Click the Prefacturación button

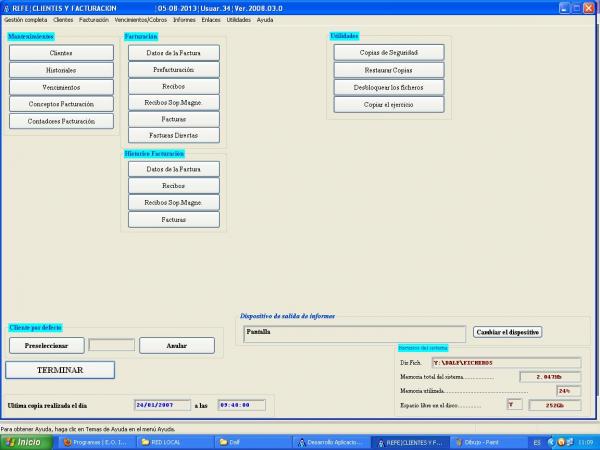tap(173, 70)
